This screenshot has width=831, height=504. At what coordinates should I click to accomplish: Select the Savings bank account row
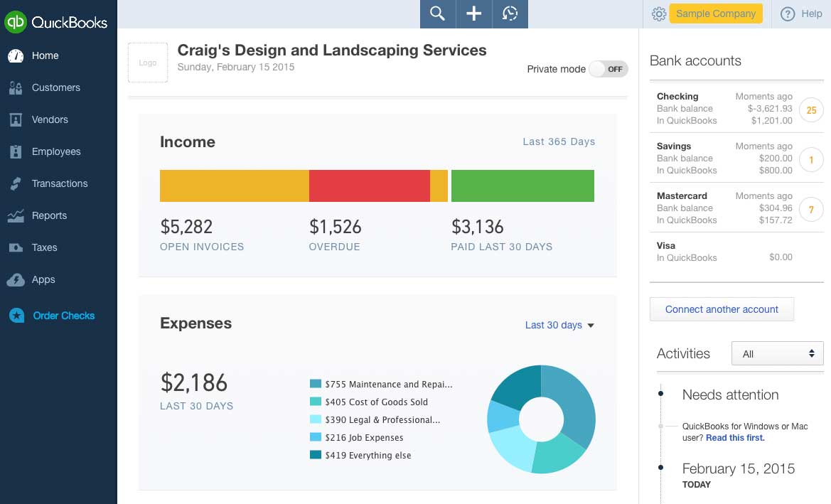(x=736, y=158)
